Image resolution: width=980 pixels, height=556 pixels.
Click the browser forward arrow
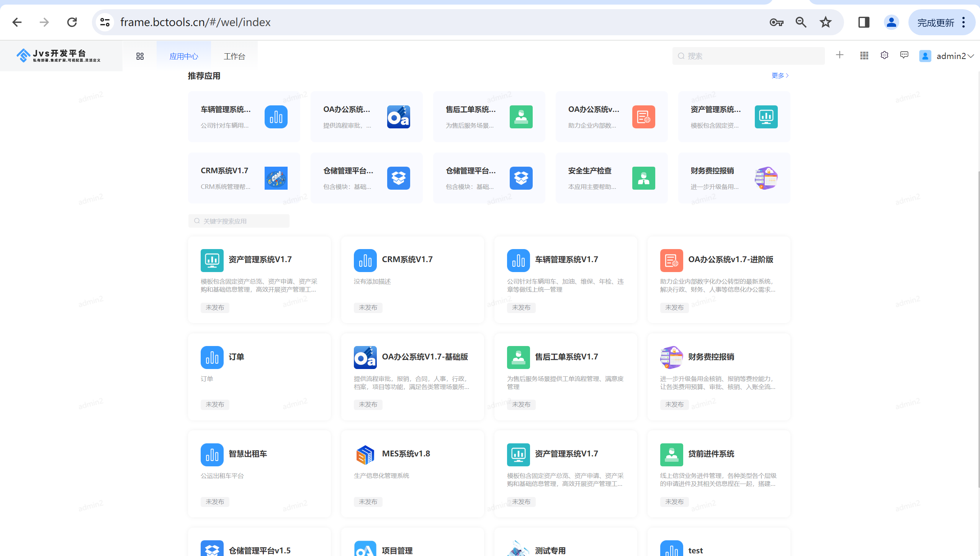44,22
